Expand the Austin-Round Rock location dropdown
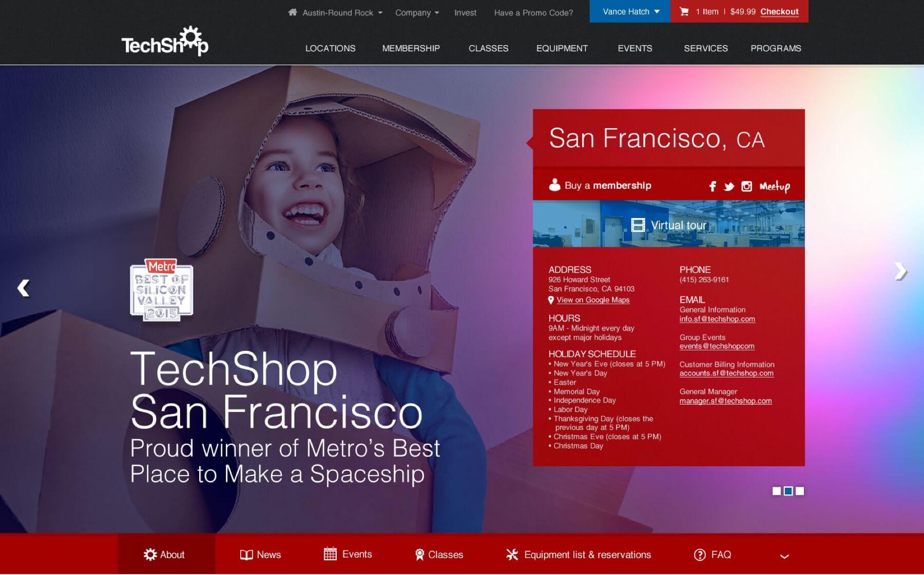The height and width of the screenshot is (575, 924). (x=380, y=13)
